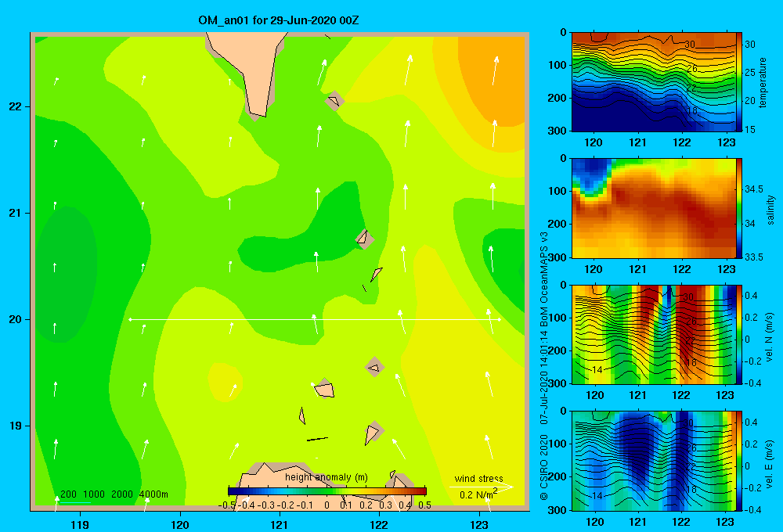The height and width of the screenshot is (532, 783).
Task: Click the longitude 121 label on main map
Action: (x=280, y=524)
